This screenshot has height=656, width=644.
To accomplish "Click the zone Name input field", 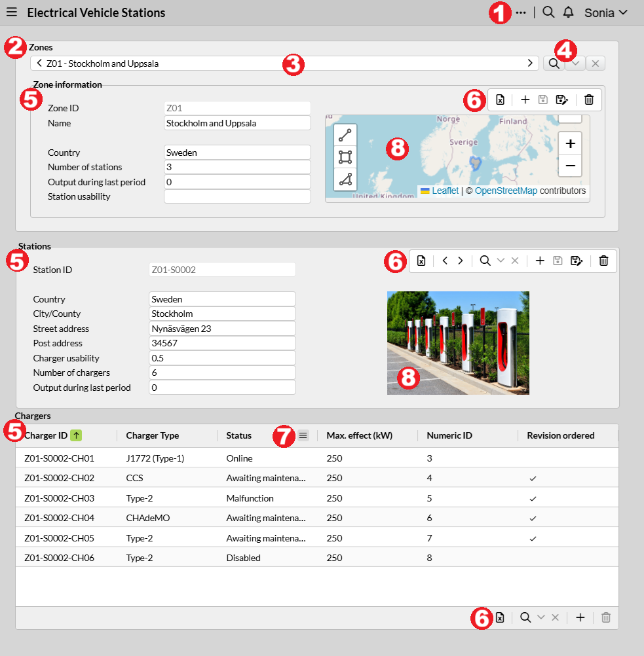I will tap(237, 123).
